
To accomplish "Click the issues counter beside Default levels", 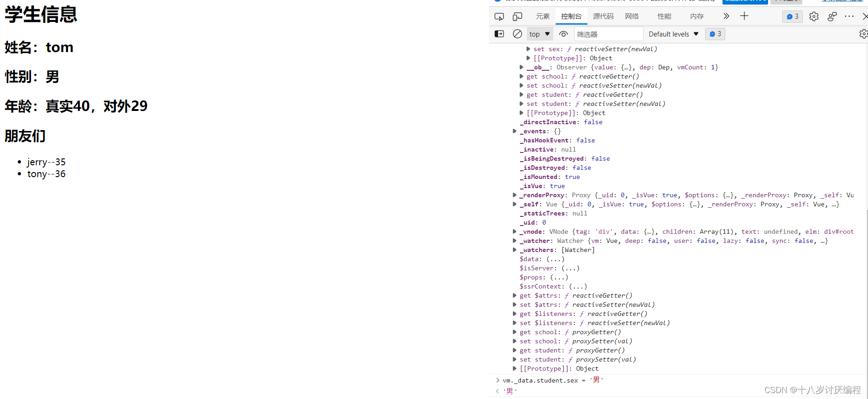I will click(715, 34).
